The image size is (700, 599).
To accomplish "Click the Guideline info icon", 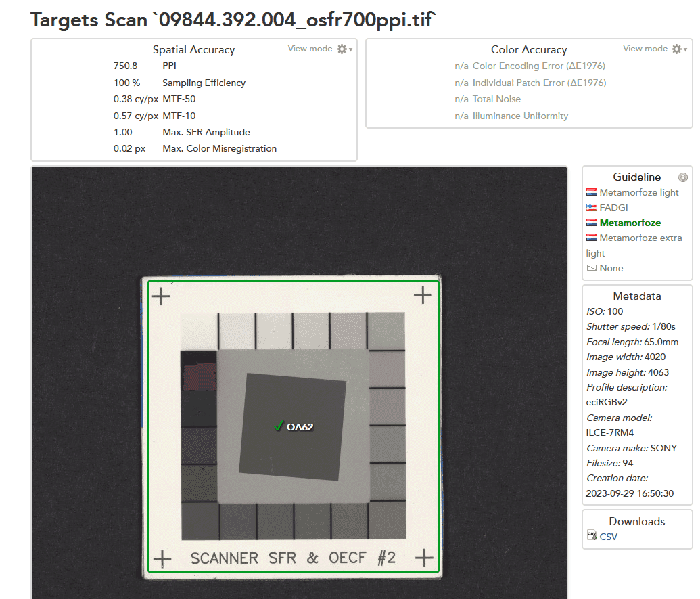I will pyautogui.click(x=683, y=177).
